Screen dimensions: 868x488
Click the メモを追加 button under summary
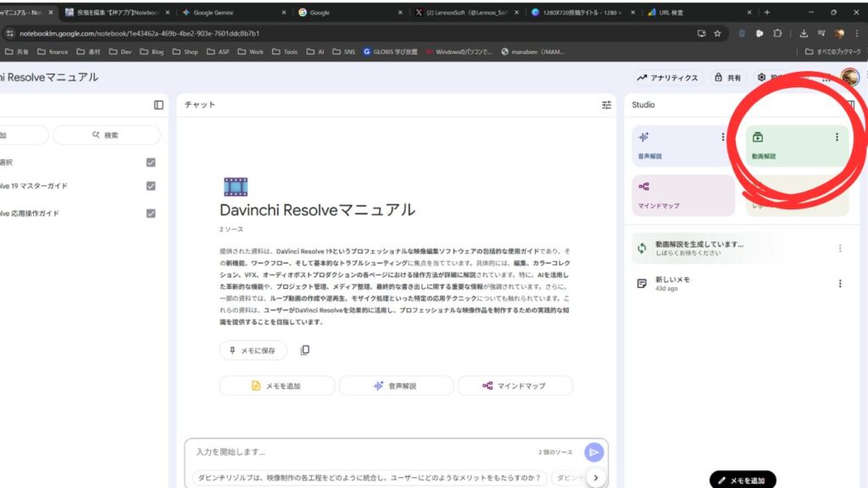[277, 385]
